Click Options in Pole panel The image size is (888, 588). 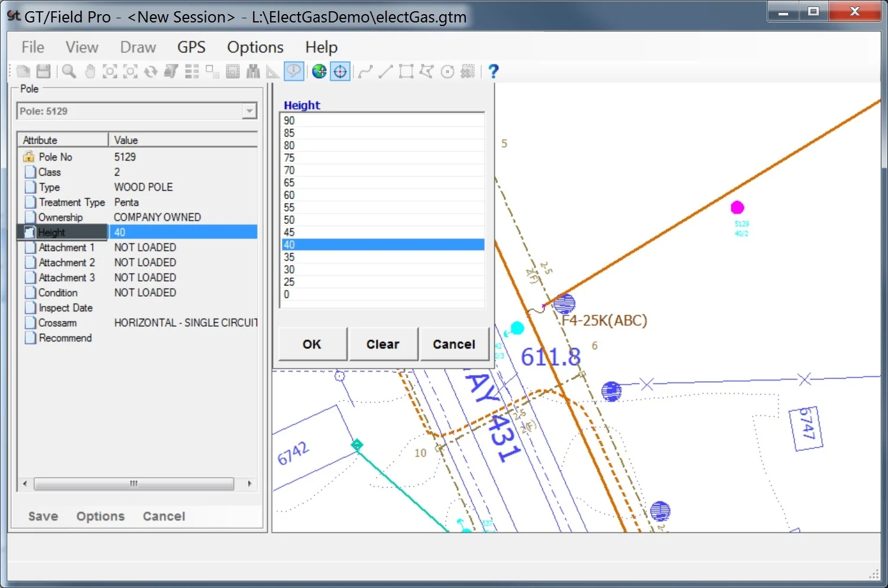(101, 516)
